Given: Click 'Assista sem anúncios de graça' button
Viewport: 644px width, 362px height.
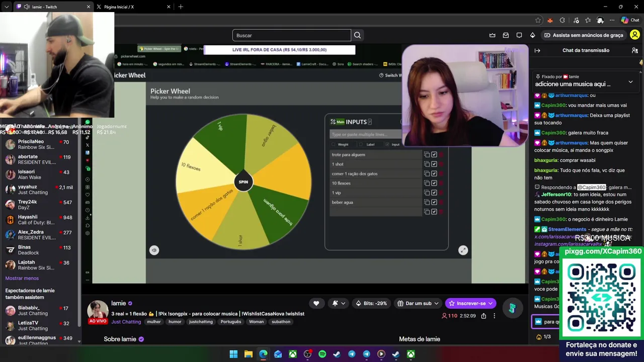Looking at the screenshot, I should (x=584, y=35).
